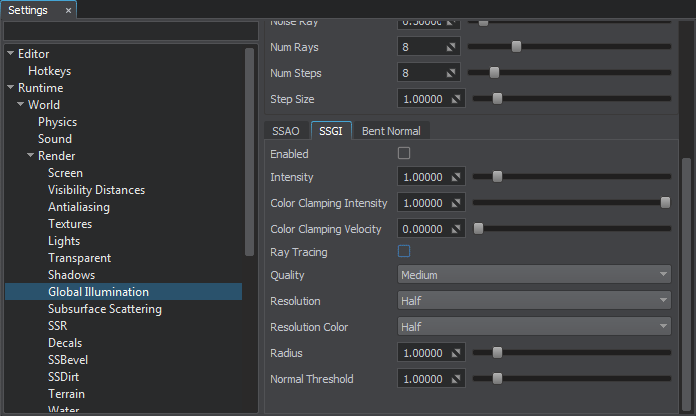
Task: Open the Quality dropdown set to Medium
Action: (x=534, y=275)
